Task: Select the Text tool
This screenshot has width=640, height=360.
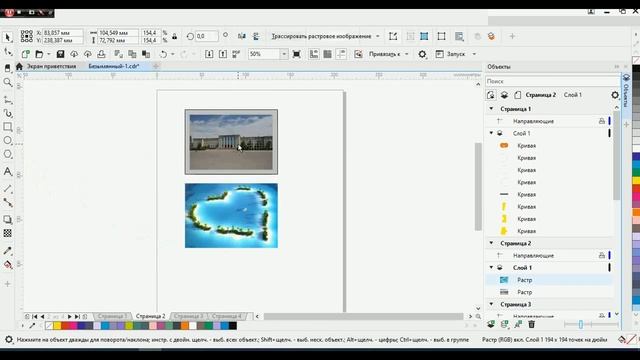Action: pyautogui.click(x=7, y=171)
